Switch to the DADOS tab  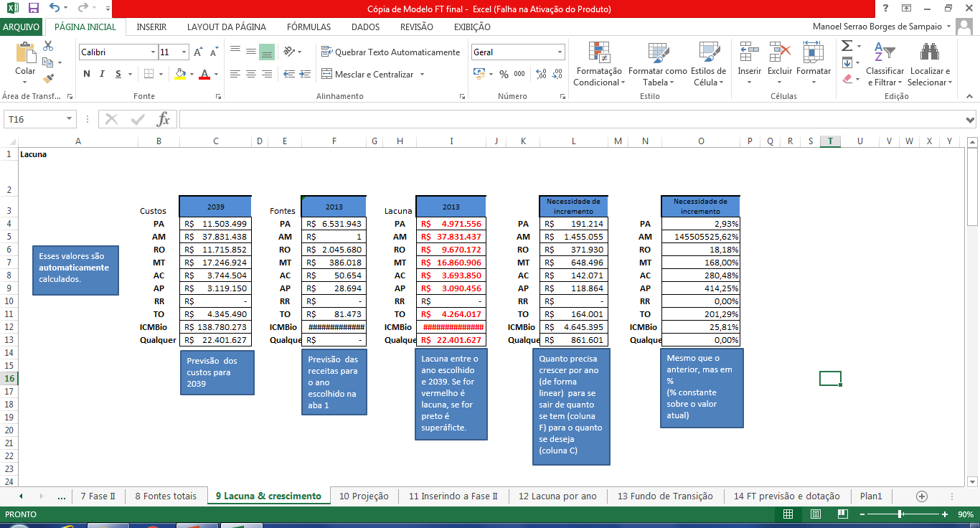pyautogui.click(x=366, y=27)
